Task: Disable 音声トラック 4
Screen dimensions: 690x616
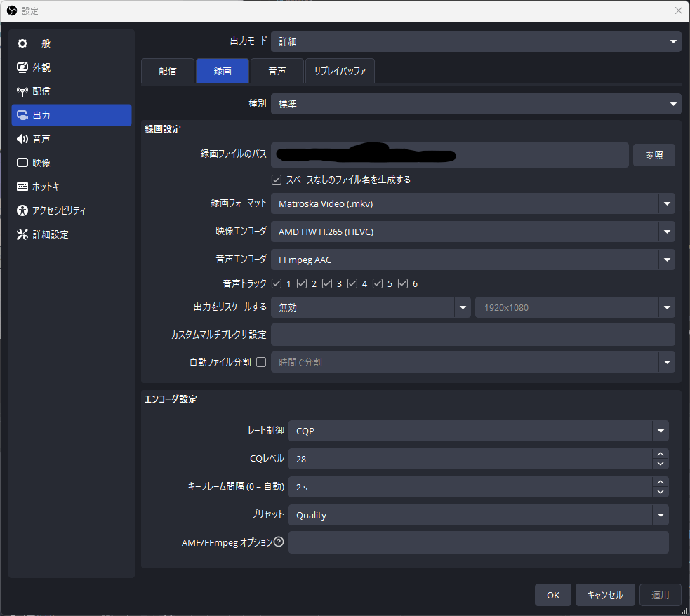Action: [352, 283]
